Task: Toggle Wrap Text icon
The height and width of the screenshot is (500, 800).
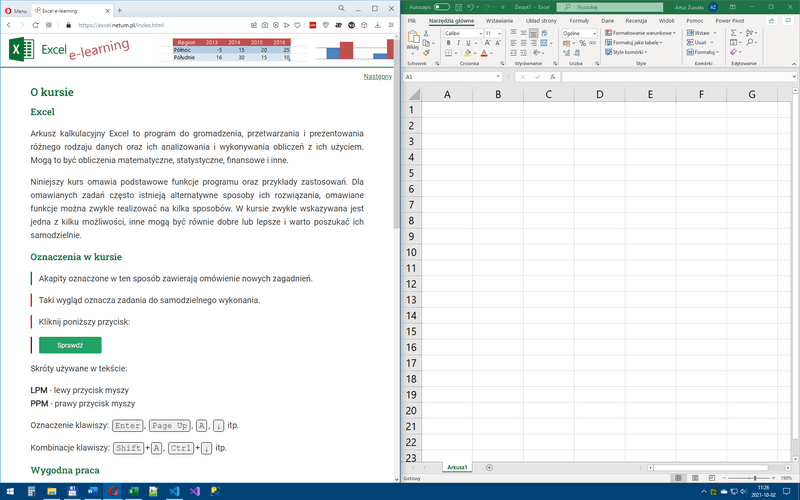Action: pyautogui.click(x=544, y=33)
